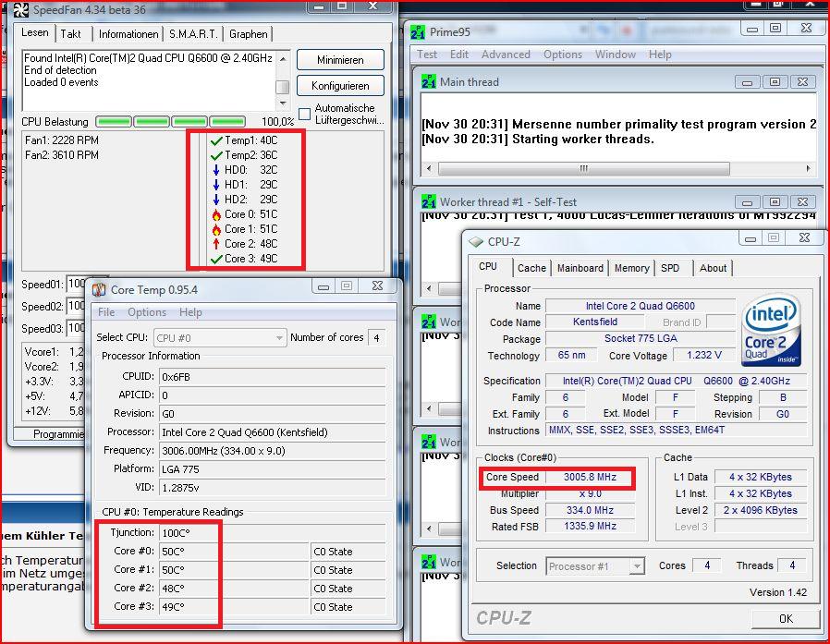Open the Advanced menu in Prime95
The width and height of the screenshot is (830, 644).
(x=506, y=55)
